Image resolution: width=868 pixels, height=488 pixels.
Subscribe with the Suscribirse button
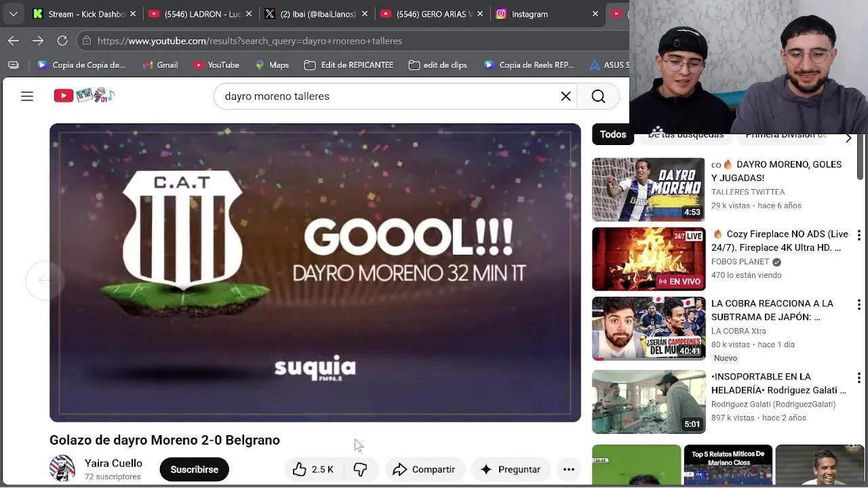(194, 469)
